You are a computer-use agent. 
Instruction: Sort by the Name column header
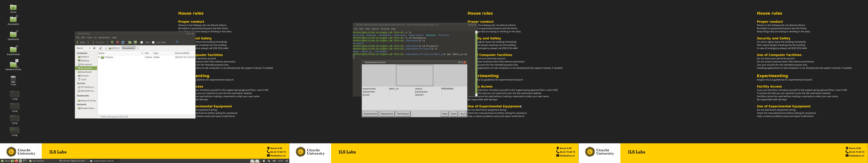[121, 53]
